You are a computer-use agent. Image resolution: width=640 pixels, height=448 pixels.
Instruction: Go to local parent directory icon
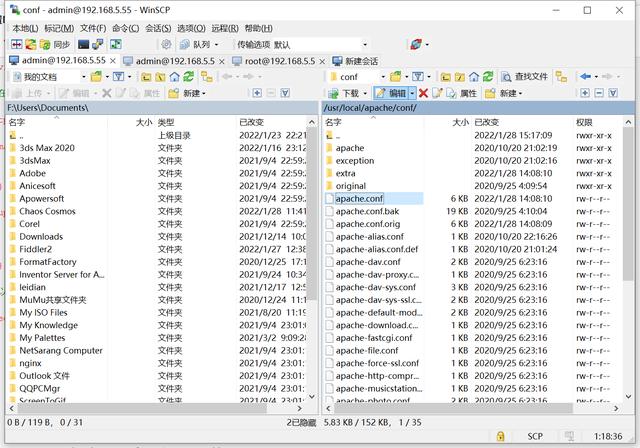tap(146, 77)
